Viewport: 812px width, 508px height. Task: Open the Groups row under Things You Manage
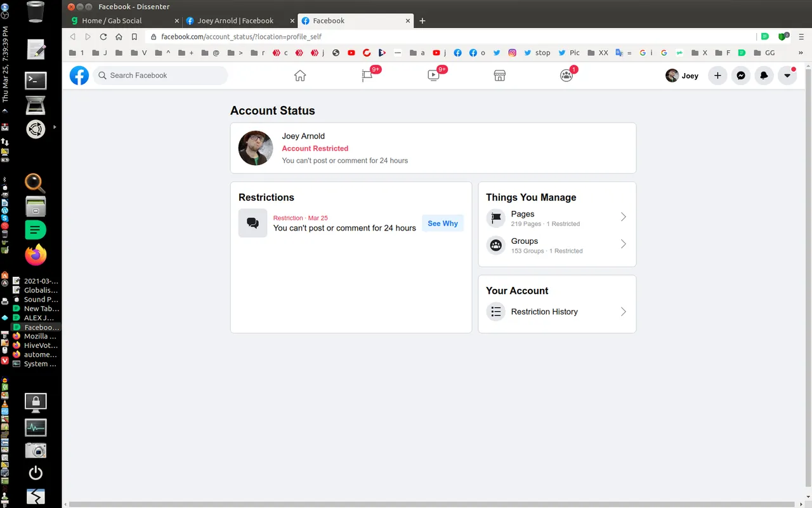(x=557, y=245)
